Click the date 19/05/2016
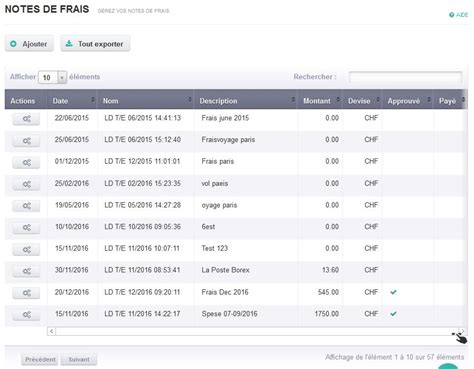474x369 pixels. click(x=72, y=205)
